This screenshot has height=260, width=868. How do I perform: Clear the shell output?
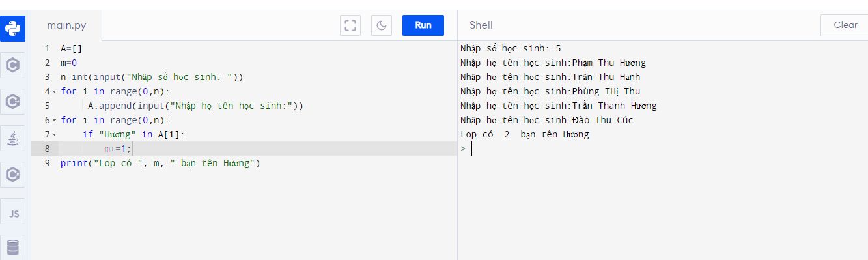coord(845,25)
